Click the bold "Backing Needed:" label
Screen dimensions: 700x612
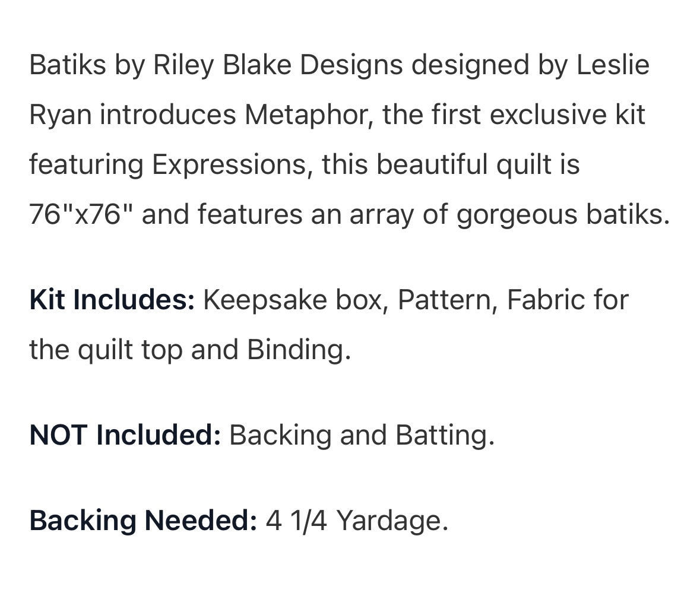tap(142, 521)
